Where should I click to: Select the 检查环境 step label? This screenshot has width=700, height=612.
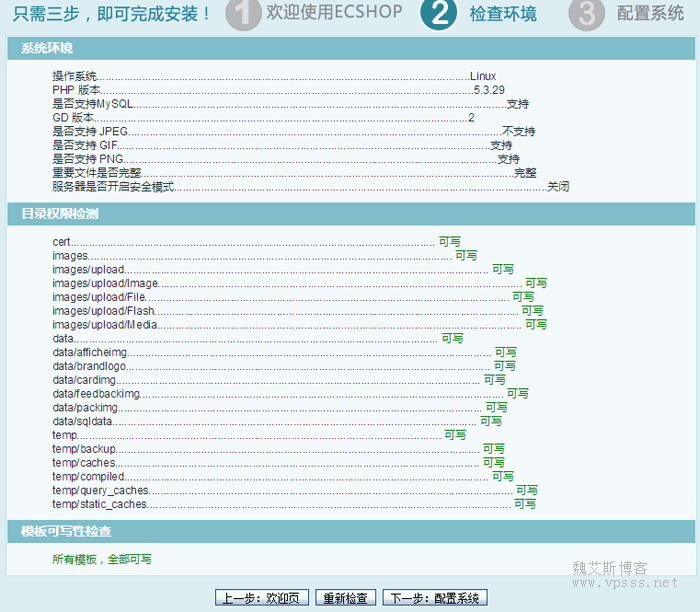(x=503, y=14)
